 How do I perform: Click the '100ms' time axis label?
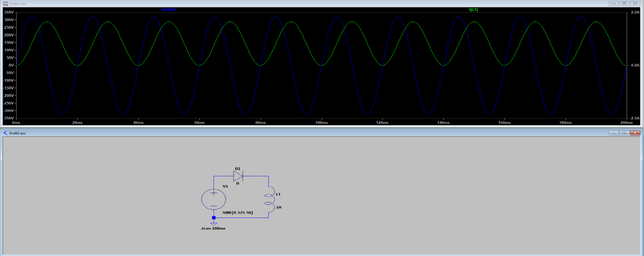pyautogui.click(x=321, y=123)
